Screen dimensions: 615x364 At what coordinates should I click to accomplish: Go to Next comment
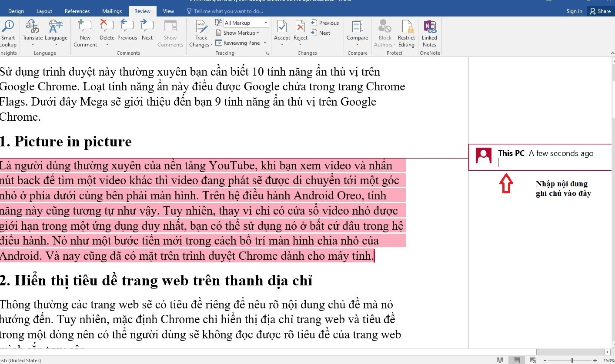pyautogui.click(x=147, y=30)
